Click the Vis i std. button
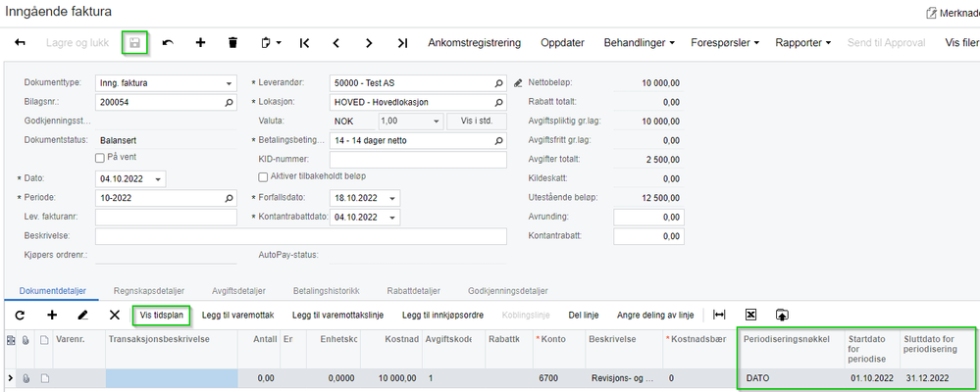The image size is (980, 392). click(x=476, y=122)
